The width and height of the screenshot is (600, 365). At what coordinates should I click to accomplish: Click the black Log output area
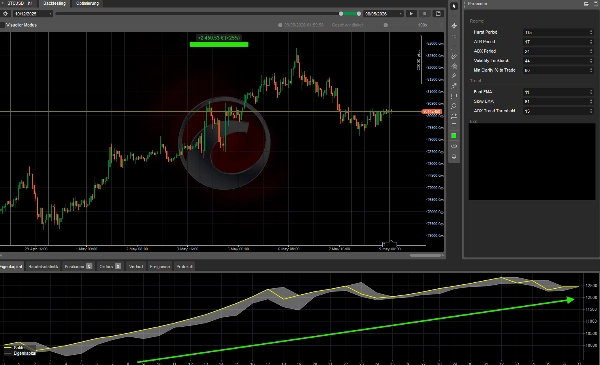coord(532,161)
